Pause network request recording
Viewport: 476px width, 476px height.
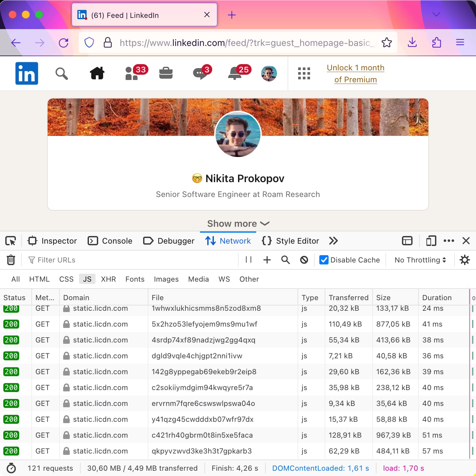[248, 260]
